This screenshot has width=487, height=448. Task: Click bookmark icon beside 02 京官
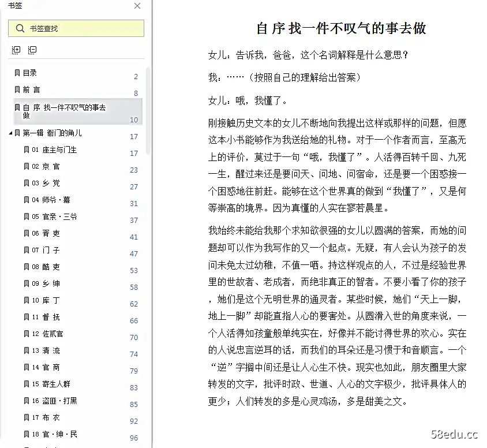coord(27,166)
